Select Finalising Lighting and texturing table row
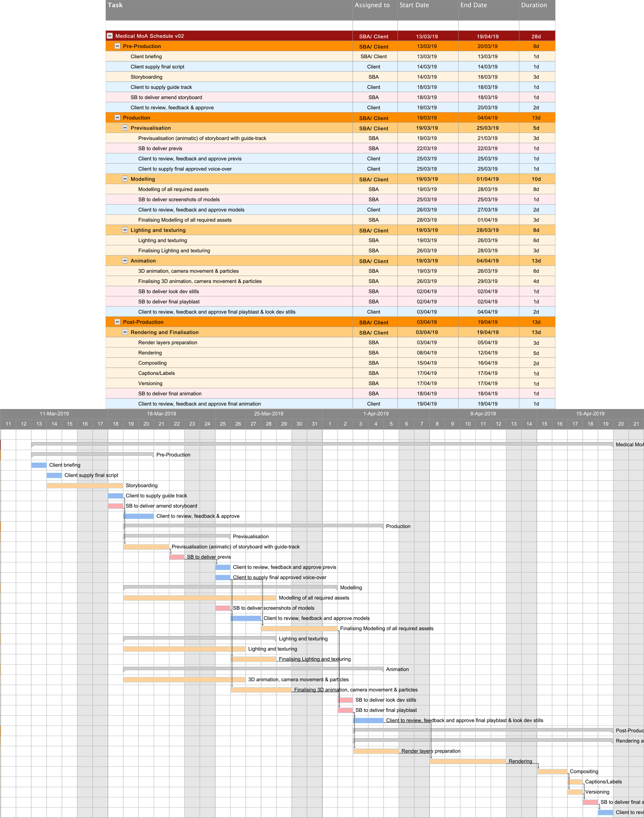 click(330, 251)
